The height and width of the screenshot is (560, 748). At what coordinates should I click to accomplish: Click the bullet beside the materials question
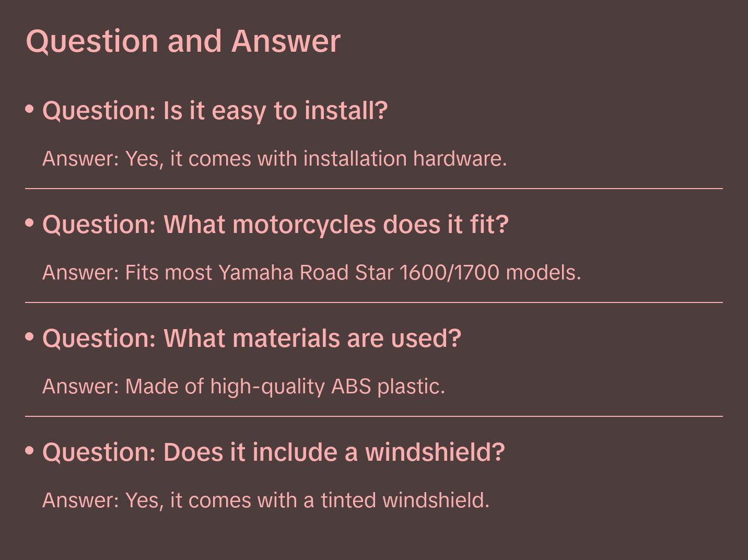click(x=30, y=337)
